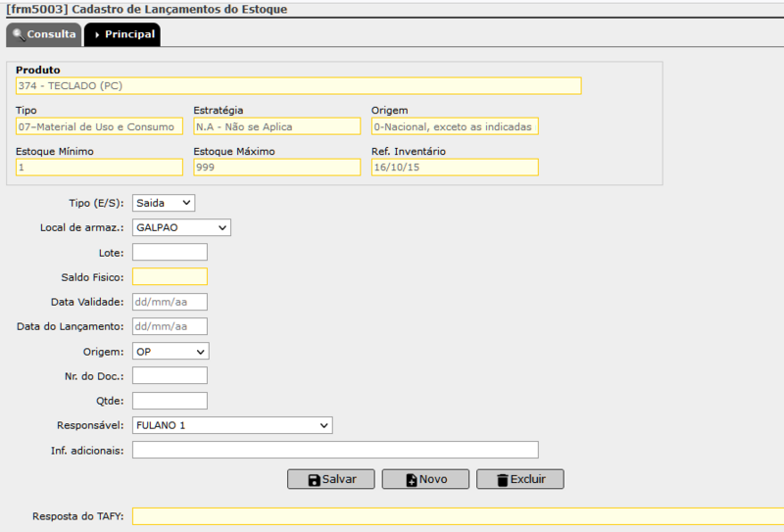Viewport: 784px width, 532px height.
Task: Click the Inf. adicionais text field
Action: 335,450
